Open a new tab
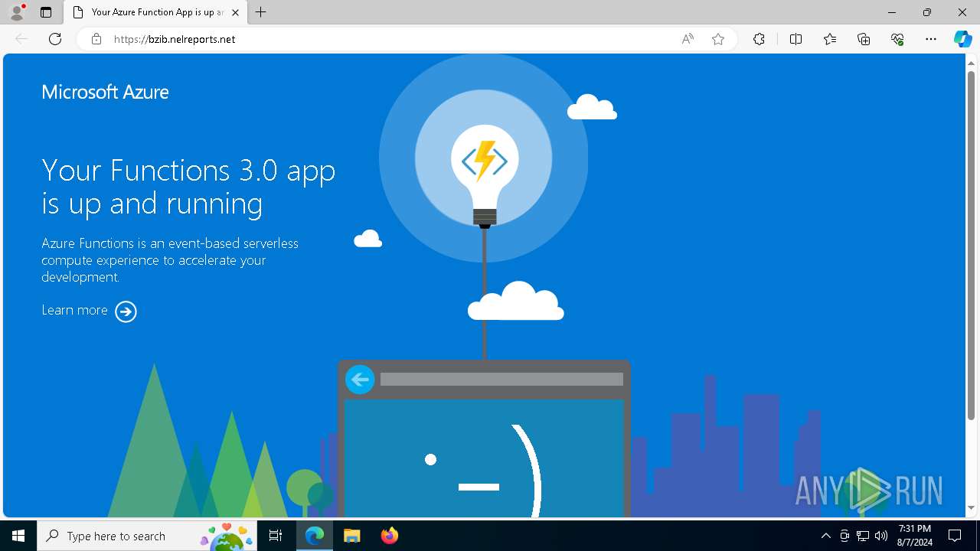 [x=261, y=12]
